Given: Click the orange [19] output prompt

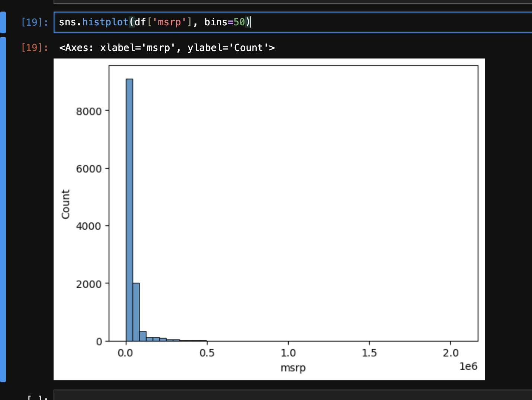Looking at the screenshot, I should click(34, 48).
